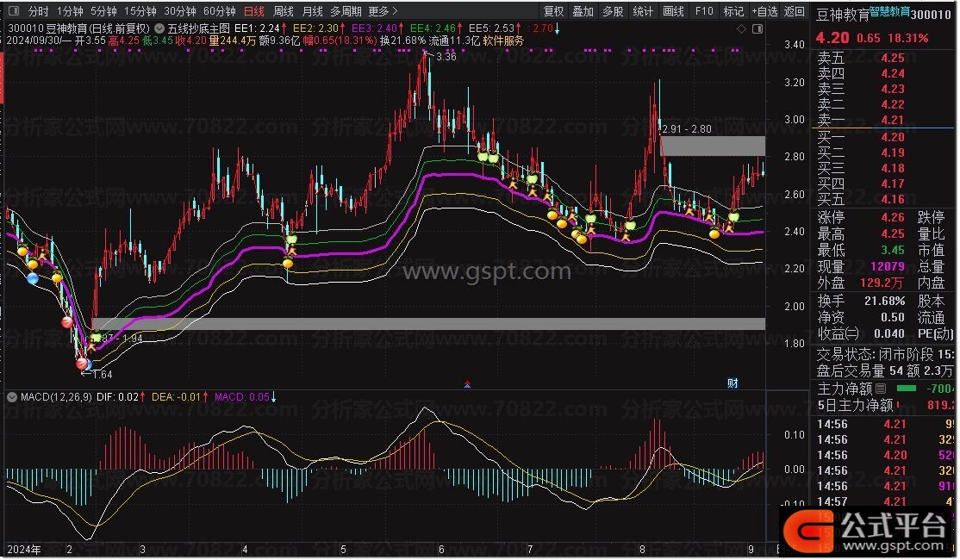Switch to the 5分钟 period tab
This screenshot has height=560, width=960.
click(x=103, y=11)
